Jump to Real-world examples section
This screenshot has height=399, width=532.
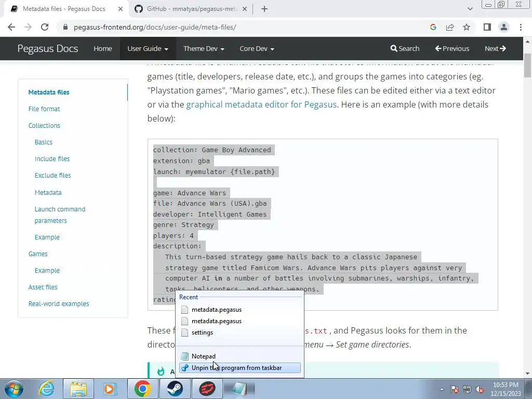(59, 303)
